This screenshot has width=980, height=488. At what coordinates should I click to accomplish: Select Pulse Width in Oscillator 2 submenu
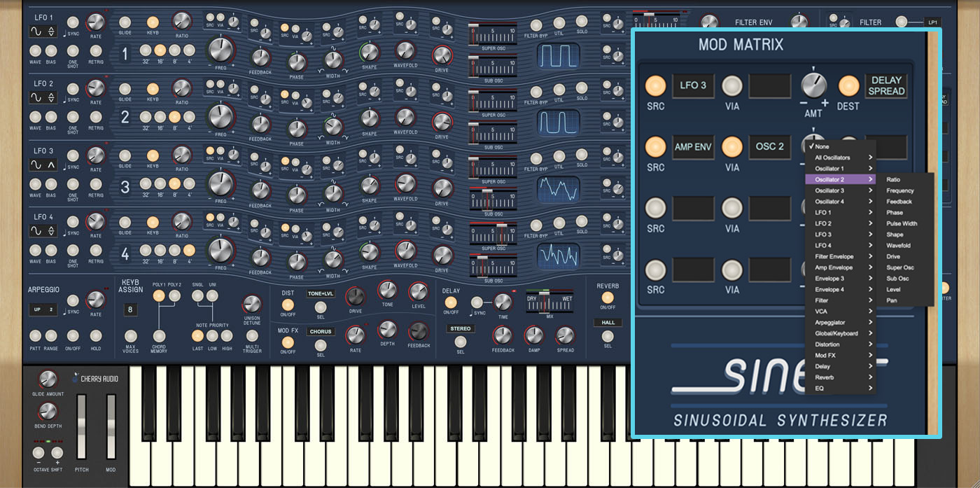pos(906,223)
